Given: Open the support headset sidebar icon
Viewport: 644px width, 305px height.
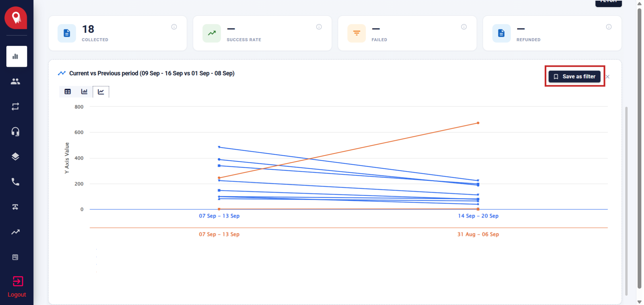Looking at the screenshot, I should coord(15,132).
